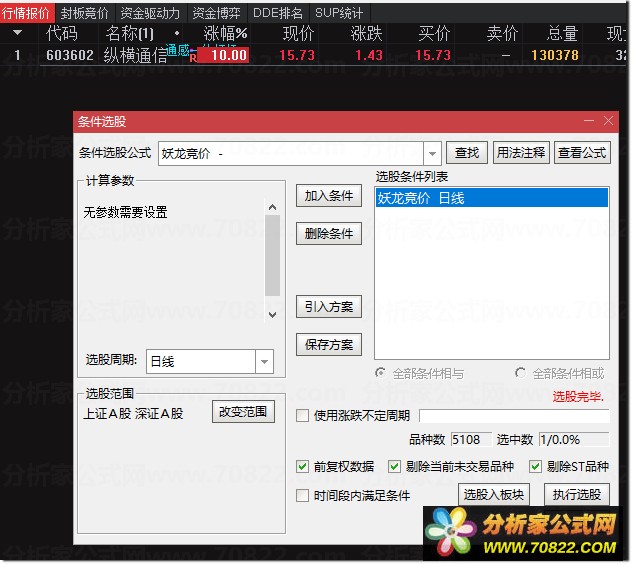The image size is (633, 564).
Task: Click the 改变范围 button
Action: (x=243, y=412)
